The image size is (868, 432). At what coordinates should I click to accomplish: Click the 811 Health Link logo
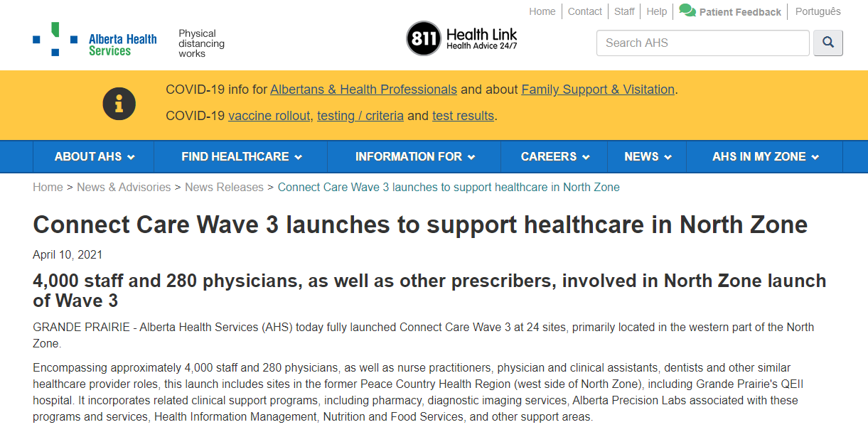pos(461,38)
